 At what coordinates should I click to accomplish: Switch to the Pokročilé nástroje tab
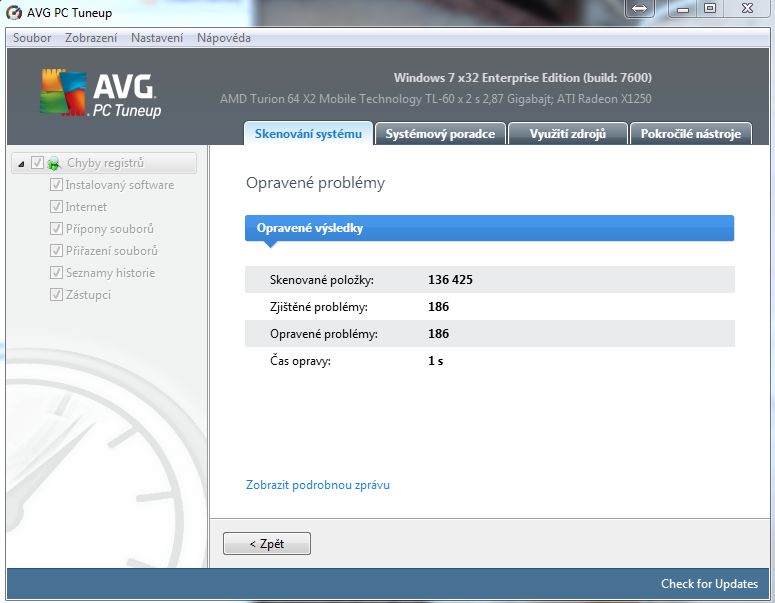[690, 133]
